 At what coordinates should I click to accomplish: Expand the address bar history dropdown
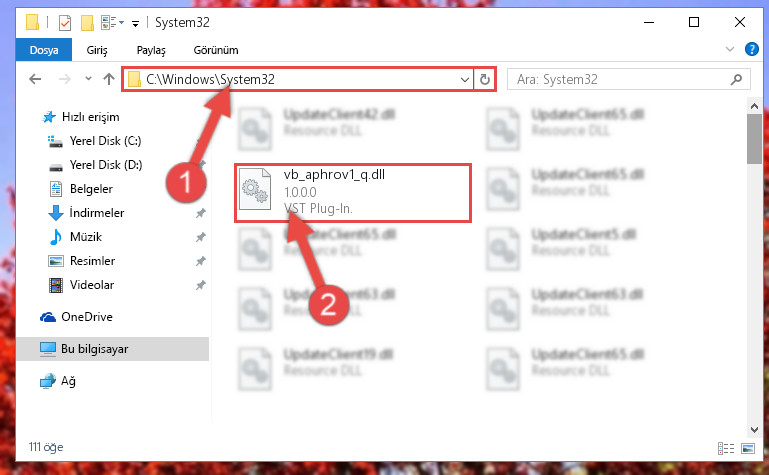point(464,79)
